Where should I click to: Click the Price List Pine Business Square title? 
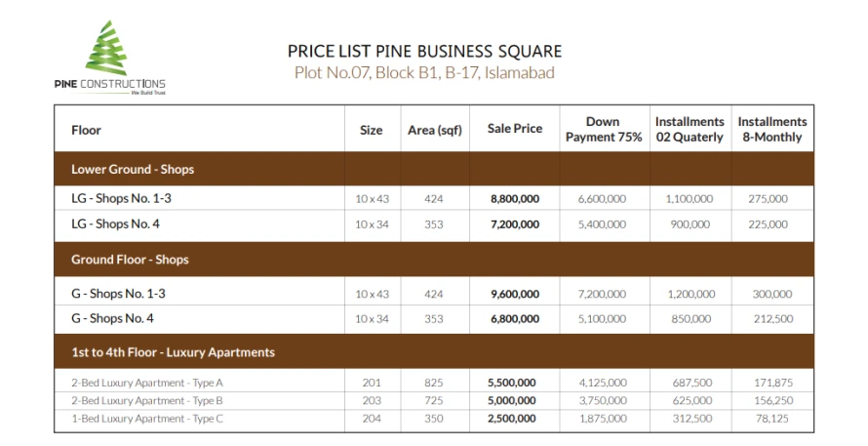click(424, 52)
